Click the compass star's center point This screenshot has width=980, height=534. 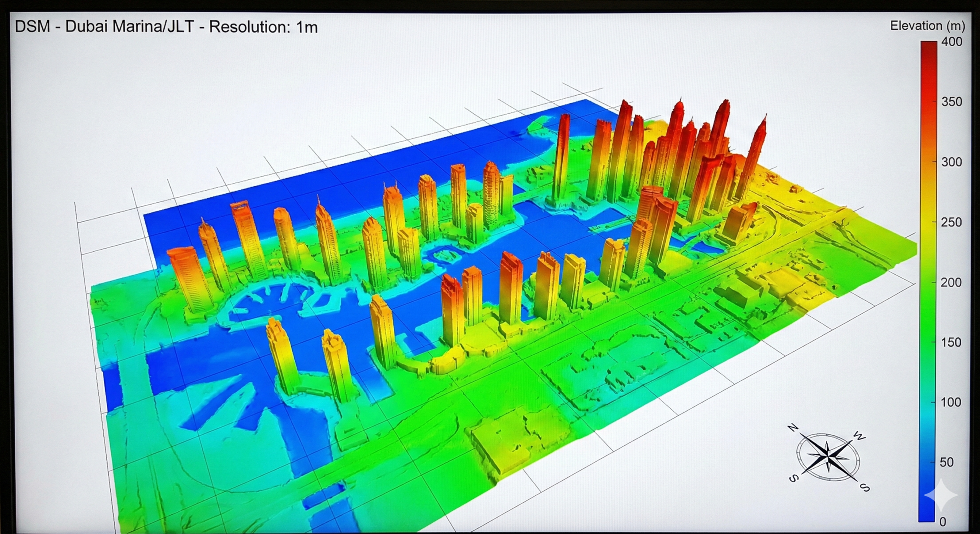tap(828, 456)
